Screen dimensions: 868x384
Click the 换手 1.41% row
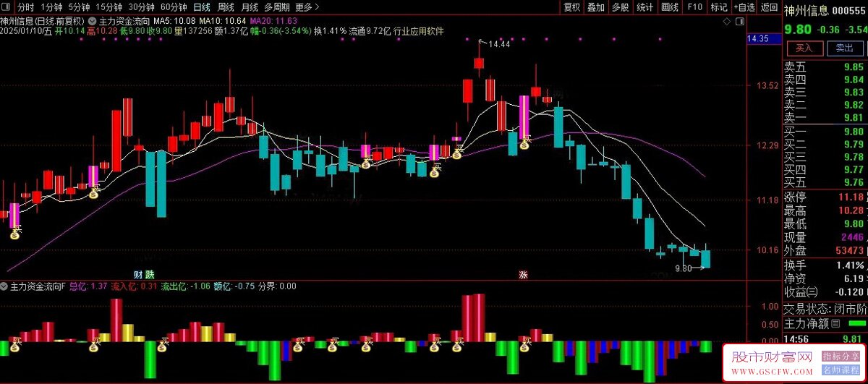pyautogui.click(x=825, y=265)
